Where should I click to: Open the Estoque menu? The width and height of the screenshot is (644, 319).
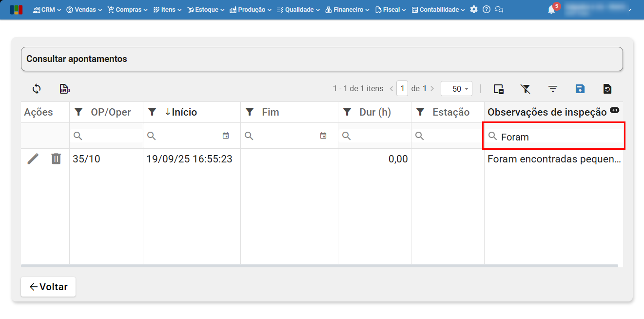[x=206, y=10]
